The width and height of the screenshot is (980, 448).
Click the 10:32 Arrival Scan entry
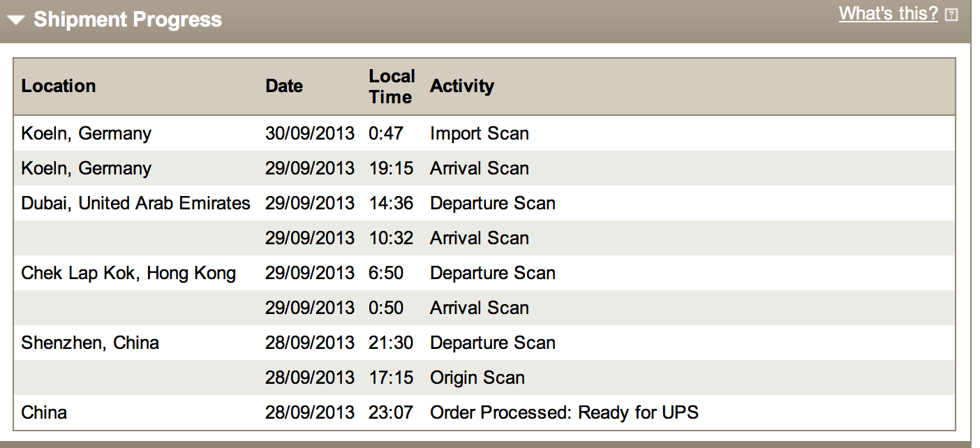(x=484, y=238)
